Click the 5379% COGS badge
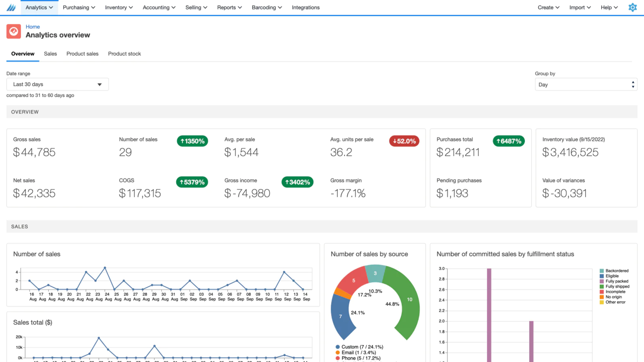The height and width of the screenshot is (362, 644). [x=192, y=182]
